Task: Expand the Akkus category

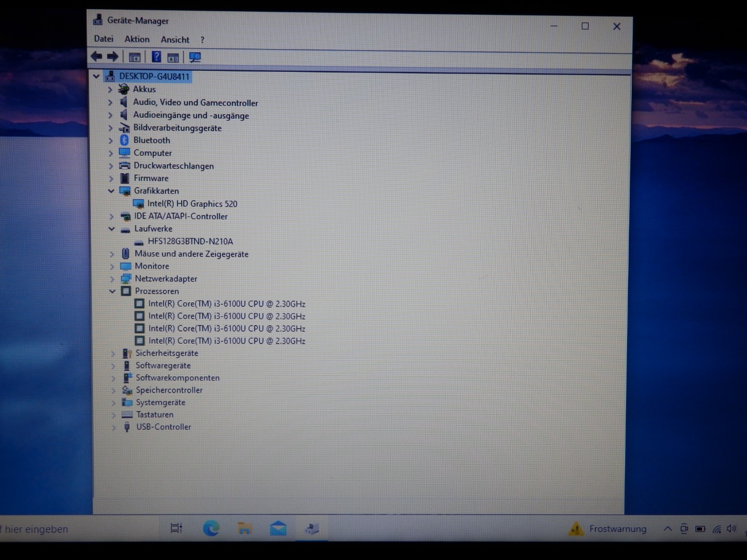Action: (x=110, y=89)
